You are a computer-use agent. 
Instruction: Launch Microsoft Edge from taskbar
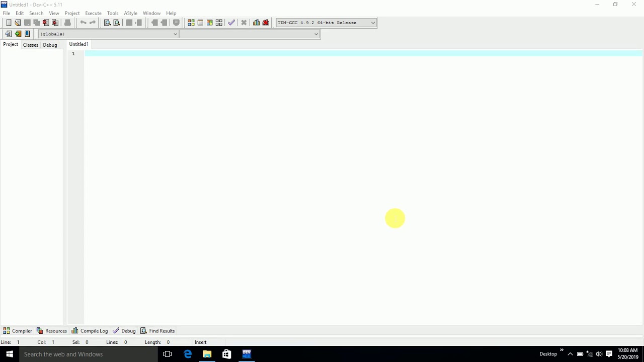tap(188, 354)
